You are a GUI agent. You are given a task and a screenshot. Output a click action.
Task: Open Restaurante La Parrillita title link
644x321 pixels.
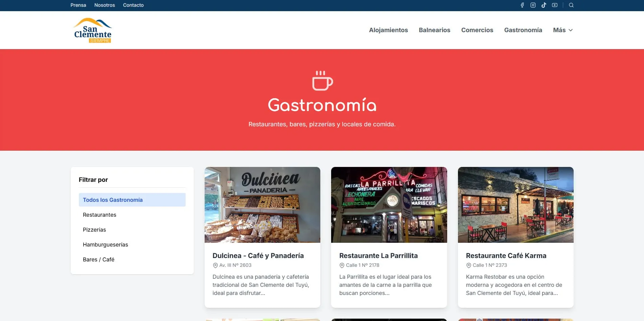[378, 256]
